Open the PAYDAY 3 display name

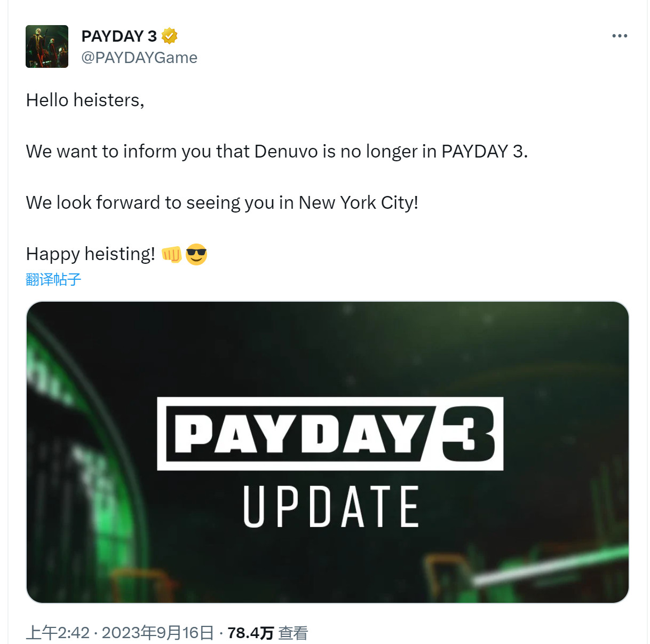coord(119,36)
